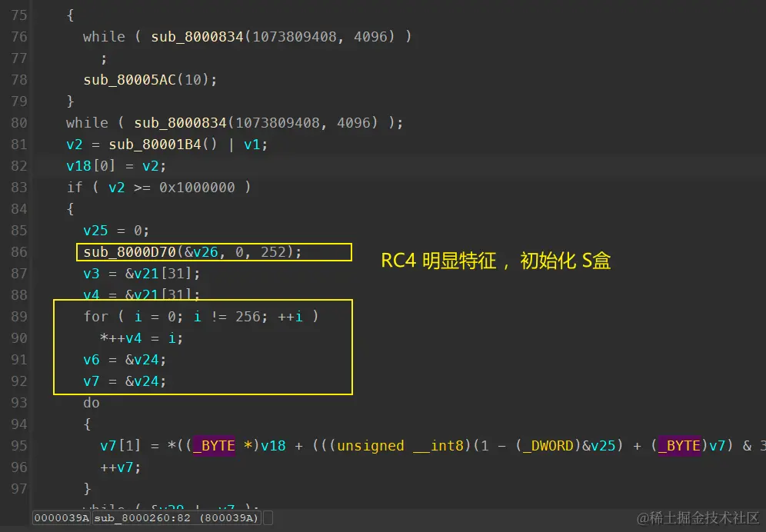The image size is (766, 532).
Task: Click line number 94 in gutter
Action: point(19,424)
